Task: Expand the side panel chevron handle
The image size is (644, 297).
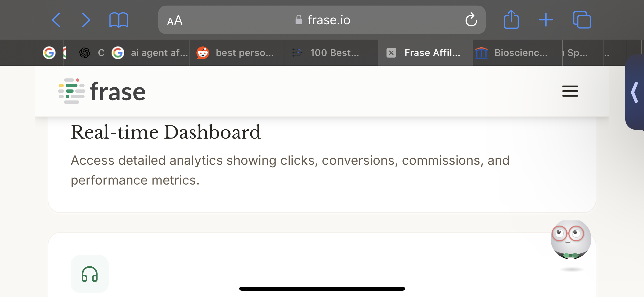Action: (634, 92)
